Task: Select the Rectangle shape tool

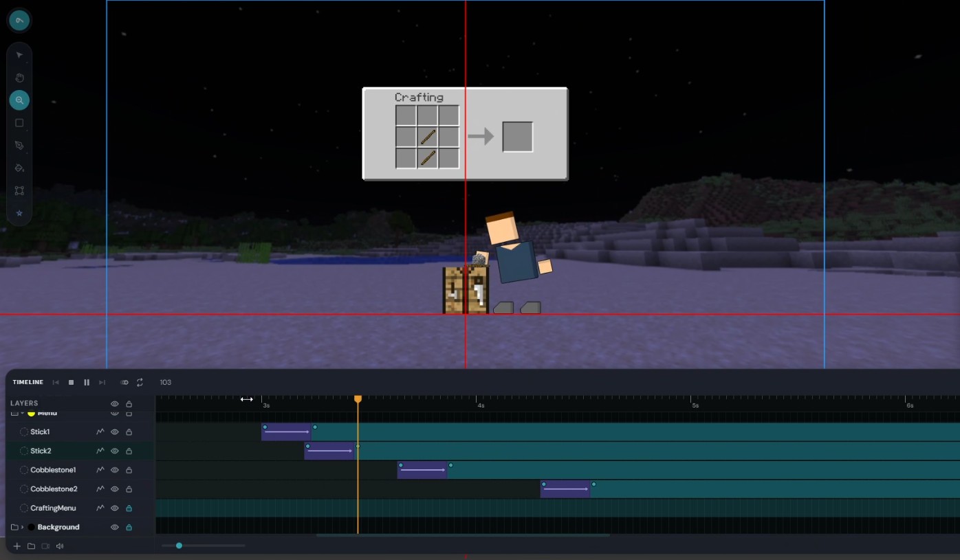Action: [x=19, y=123]
